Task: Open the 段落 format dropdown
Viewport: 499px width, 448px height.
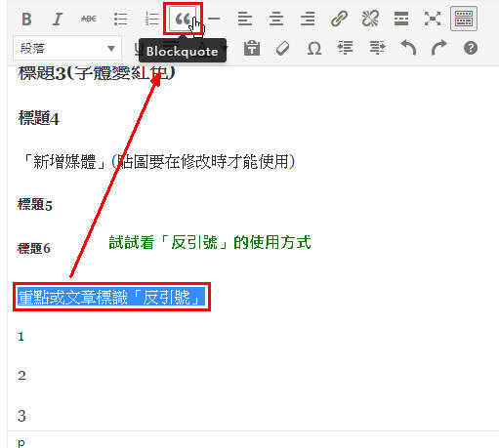Action: (67, 49)
